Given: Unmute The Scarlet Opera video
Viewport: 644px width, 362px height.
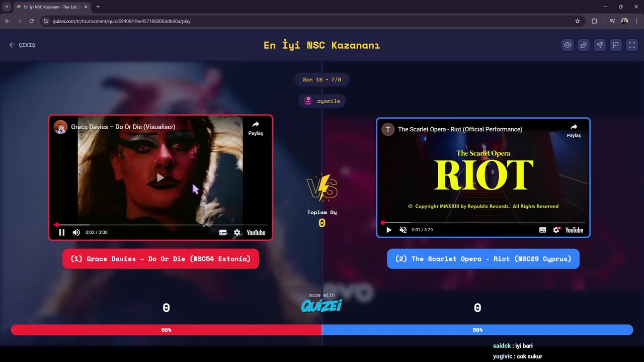Looking at the screenshot, I should click(x=403, y=230).
